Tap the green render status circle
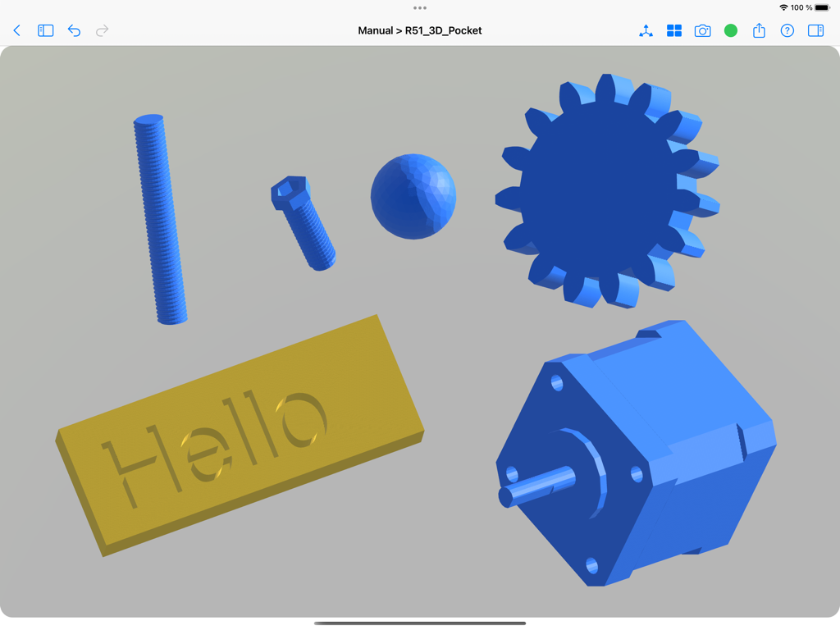The image size is (840, 630). 730,30
